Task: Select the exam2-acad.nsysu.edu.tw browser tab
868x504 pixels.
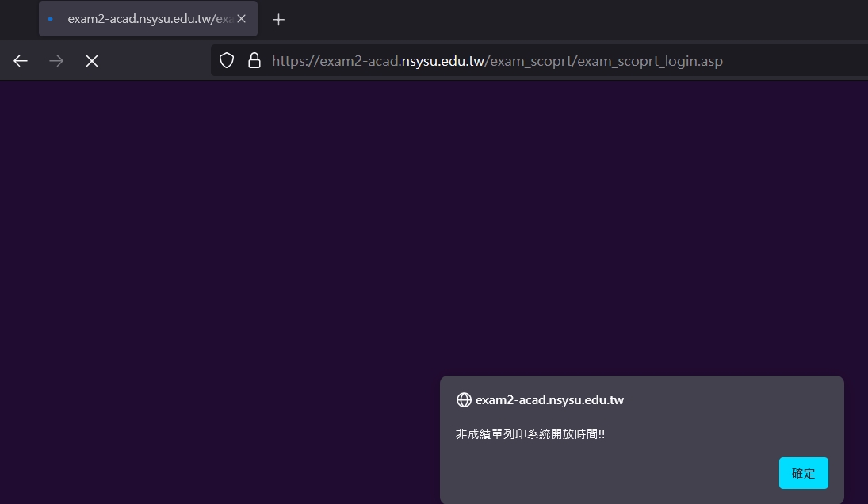Action: pos(147,19)
